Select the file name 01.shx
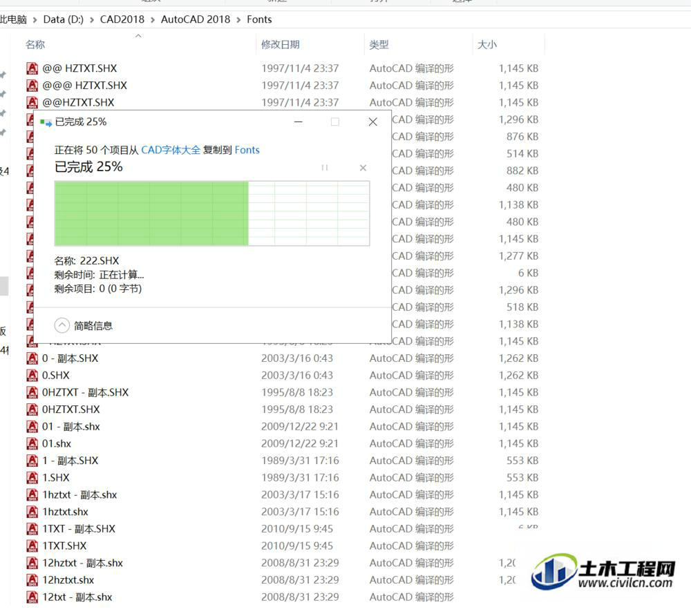 57,443
